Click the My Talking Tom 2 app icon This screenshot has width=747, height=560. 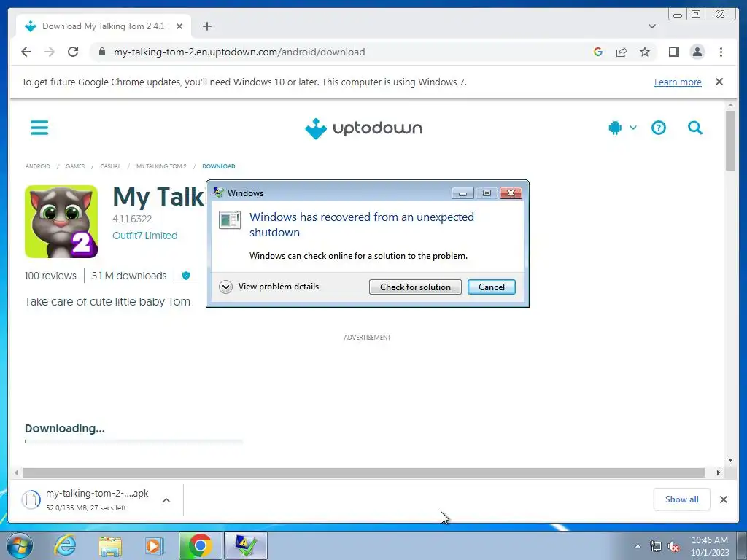[x=61, y=222]
